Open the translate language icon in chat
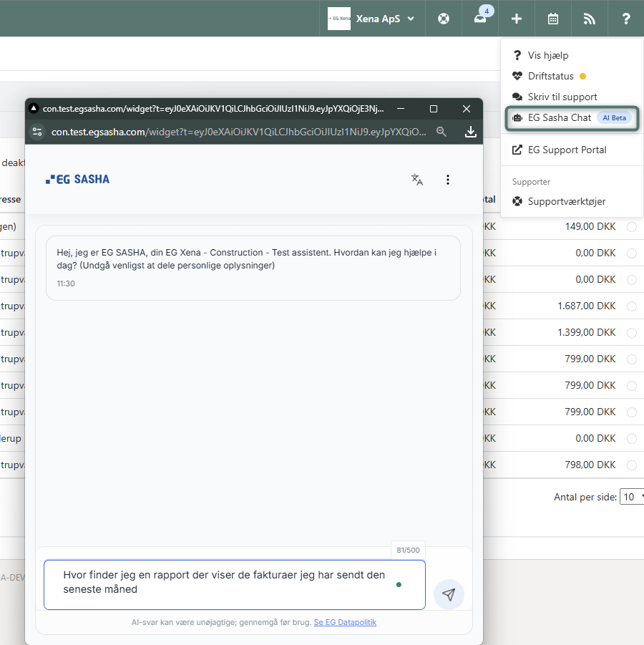Screen dimensions: 644x645 417,180
